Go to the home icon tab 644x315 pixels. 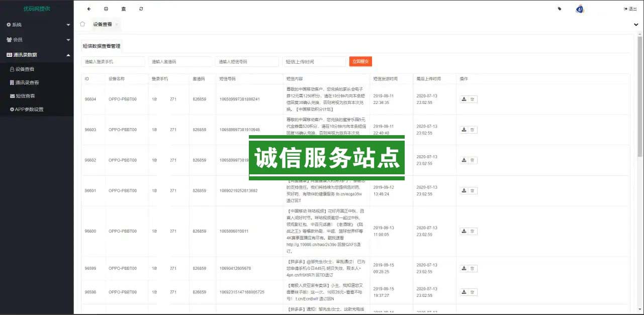tap(82, 24)
